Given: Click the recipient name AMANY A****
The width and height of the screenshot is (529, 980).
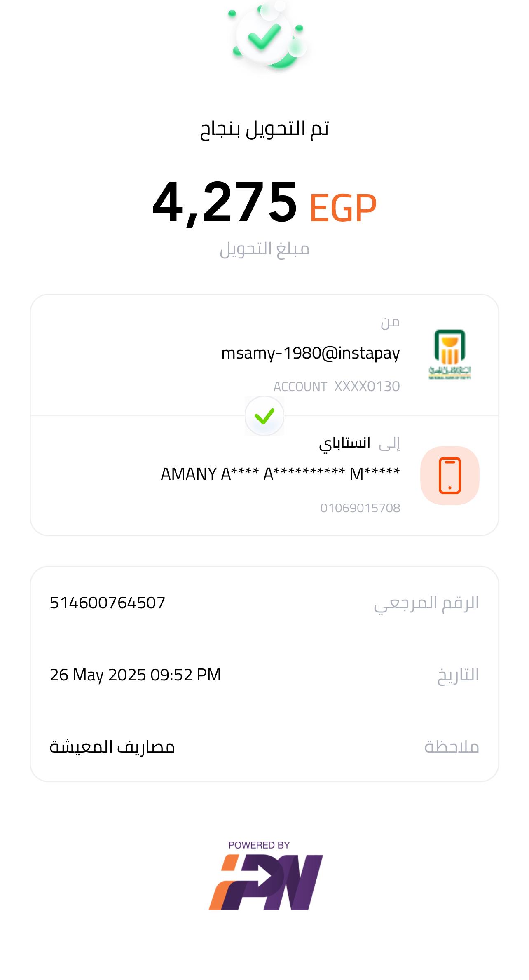Looking at the screenshot, I should coord(280,474).
